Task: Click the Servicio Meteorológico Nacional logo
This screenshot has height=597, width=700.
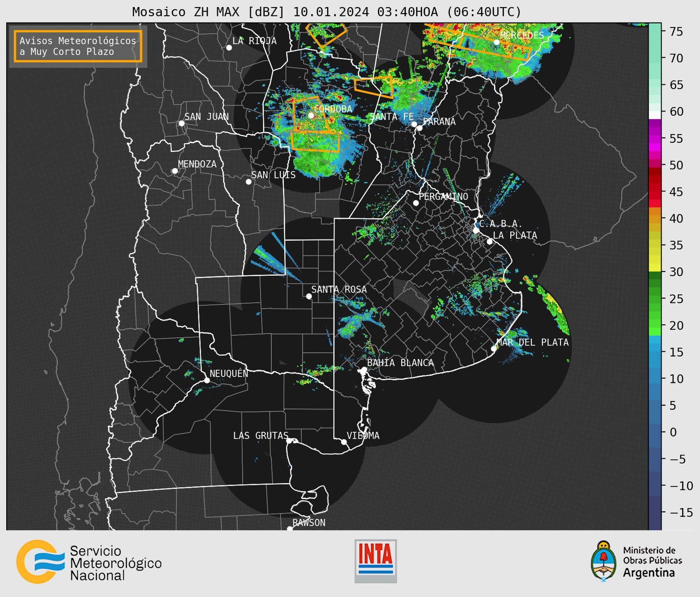Action: [x=89, y=562]
